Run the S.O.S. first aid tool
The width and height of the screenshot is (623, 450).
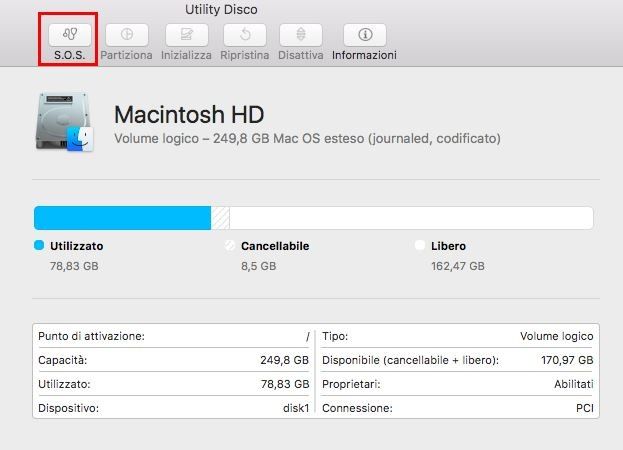coord(70,35)
